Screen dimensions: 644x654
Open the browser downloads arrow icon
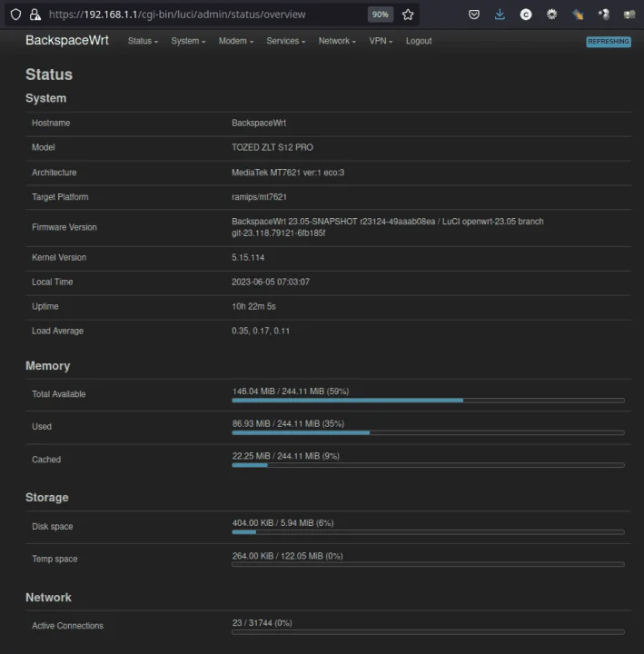(500, 15)
